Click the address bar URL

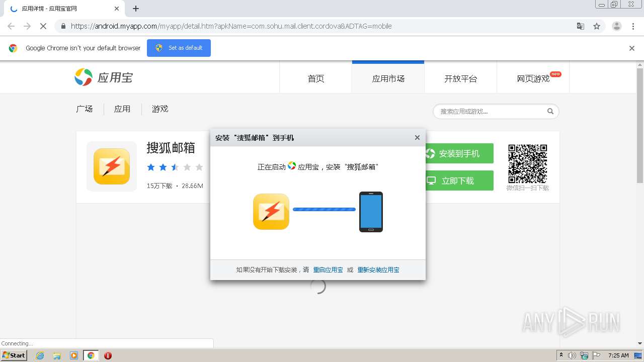[231, 26]
